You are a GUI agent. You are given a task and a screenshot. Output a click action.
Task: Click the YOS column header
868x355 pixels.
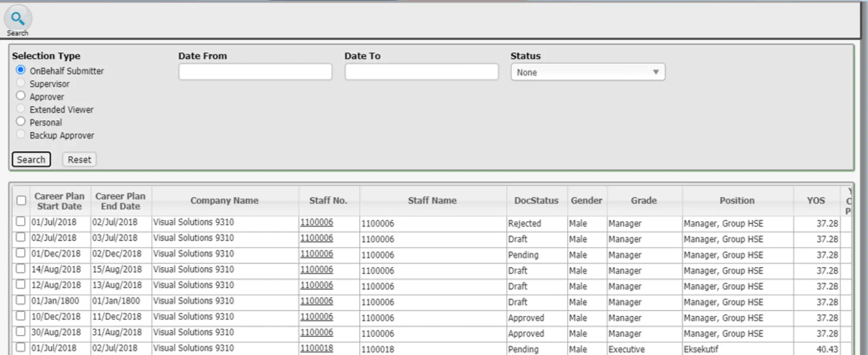tap(816, 201)
